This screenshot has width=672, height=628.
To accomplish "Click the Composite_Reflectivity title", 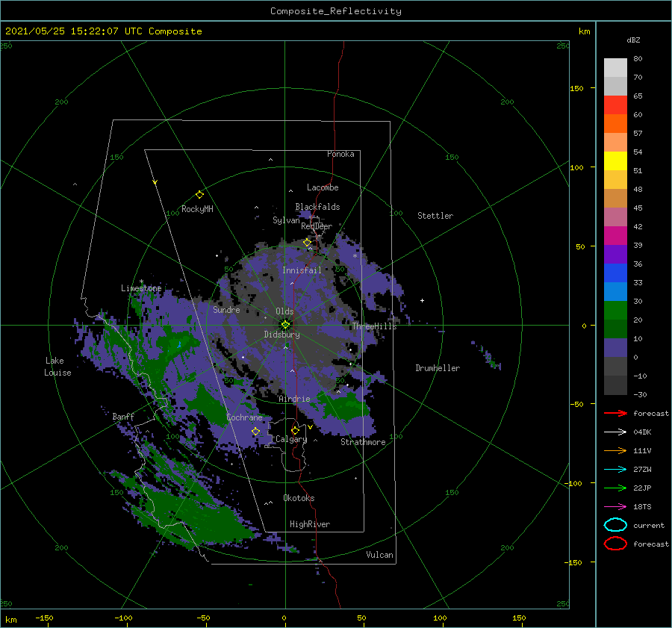I will click(336, 11).
